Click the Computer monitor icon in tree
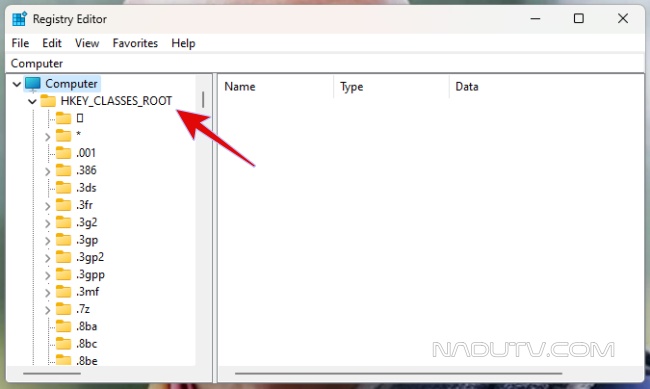Screen dimensions: 650x389 click(x=33, y=84)
